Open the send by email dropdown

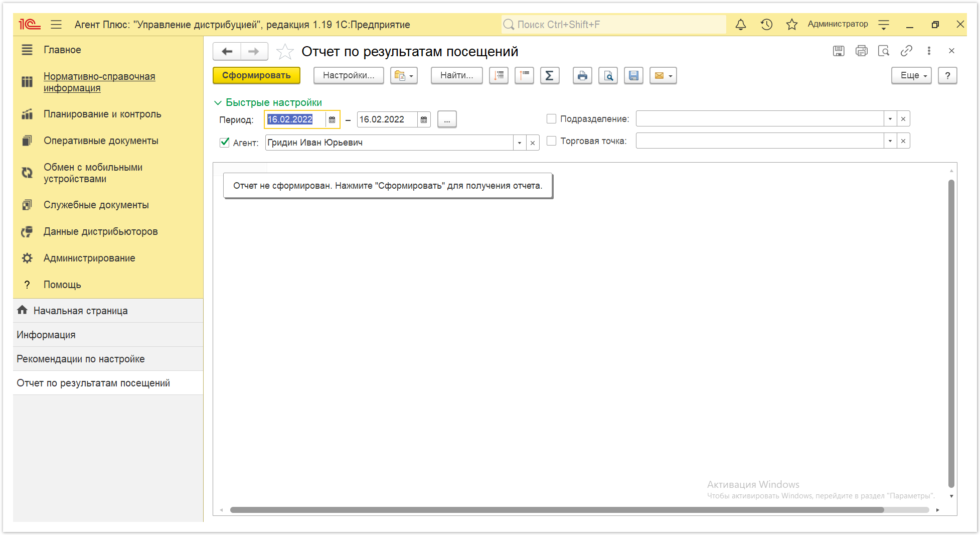[663, 75]
